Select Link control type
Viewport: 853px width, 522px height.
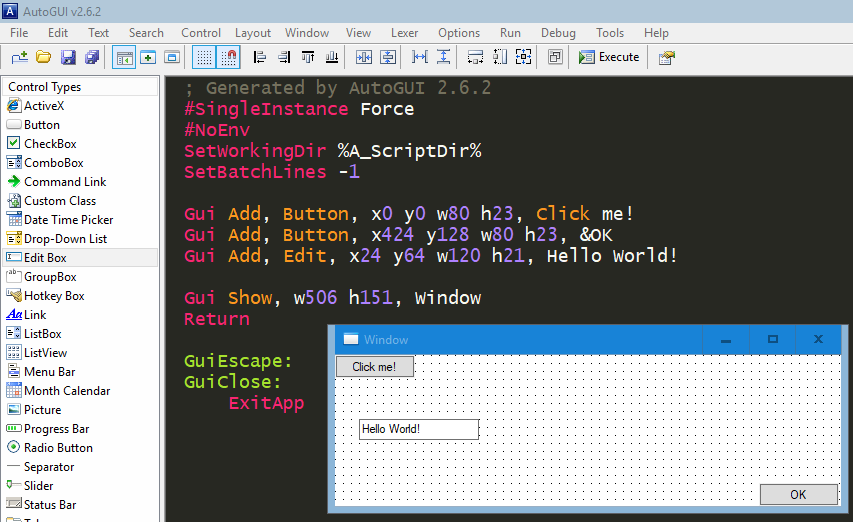click(81, 315)
